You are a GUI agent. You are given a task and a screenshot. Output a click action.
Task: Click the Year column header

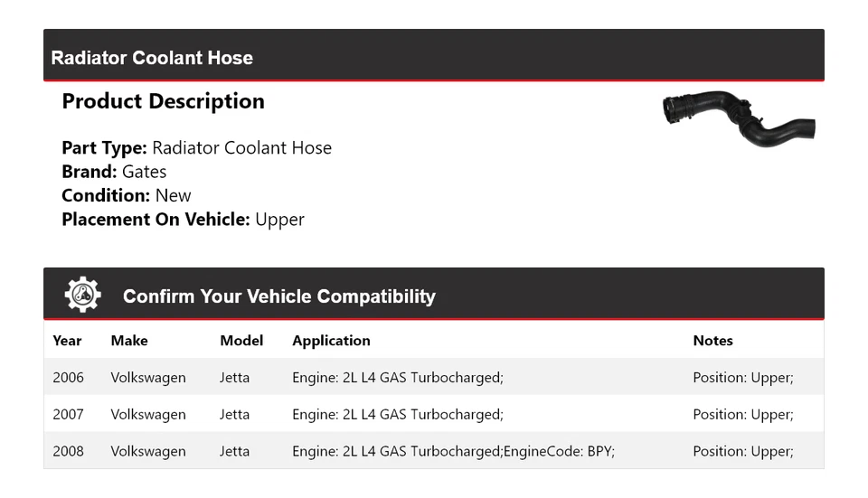[67, 341]
